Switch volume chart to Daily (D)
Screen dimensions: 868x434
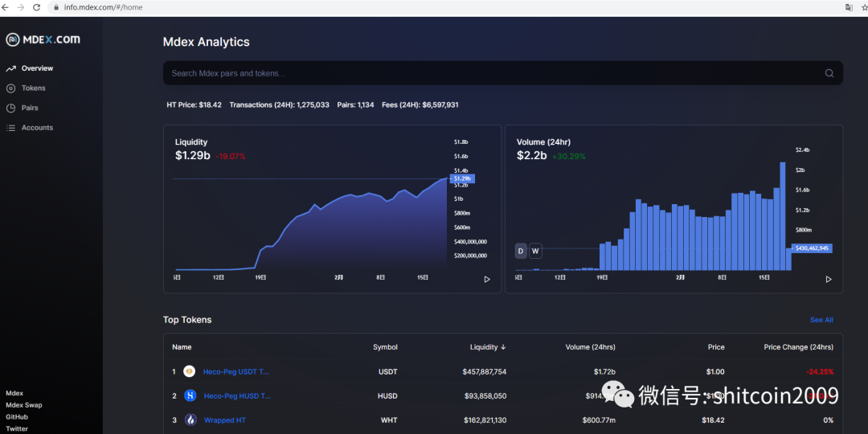click(520, 251)
